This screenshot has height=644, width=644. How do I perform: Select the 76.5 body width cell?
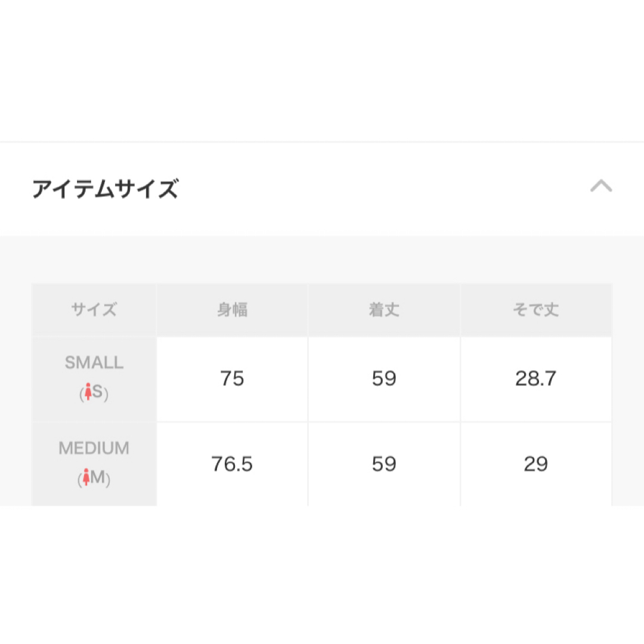(x=232, y=464)
